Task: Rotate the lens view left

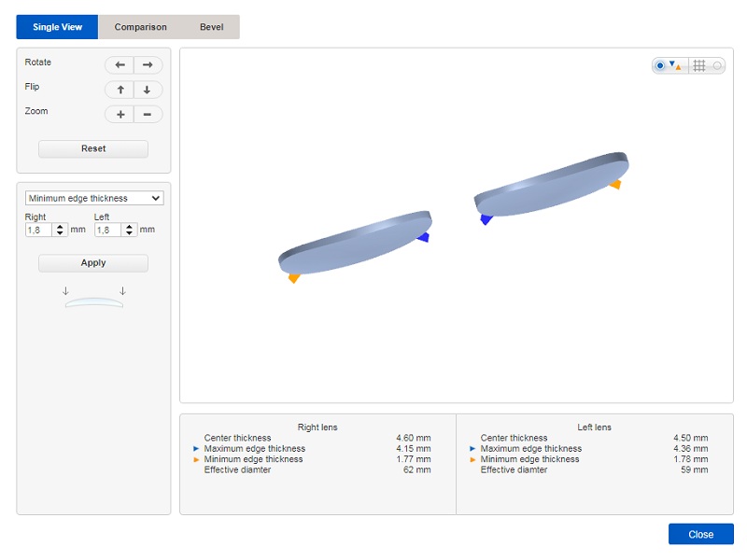Action: click(119, 65)
